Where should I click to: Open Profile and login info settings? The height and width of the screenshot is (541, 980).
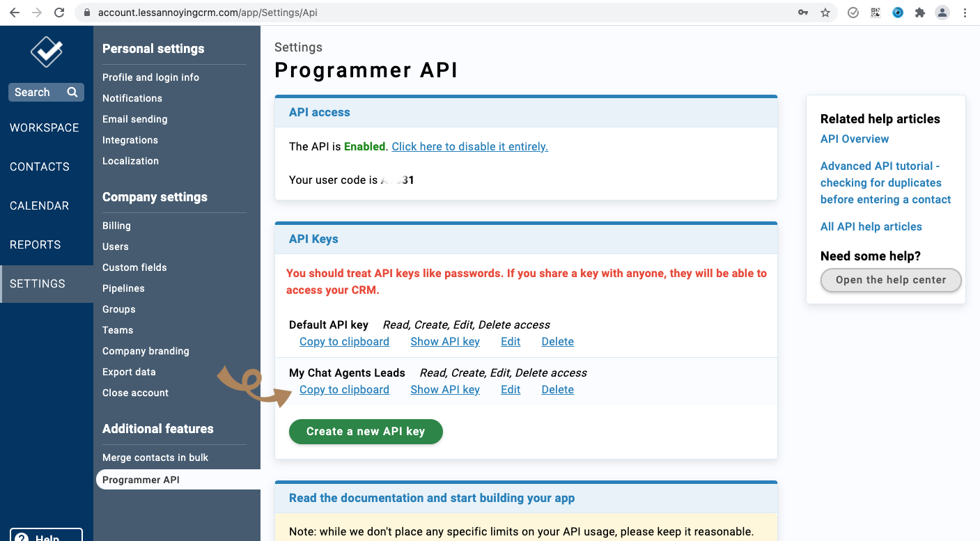tap(150, 77)
